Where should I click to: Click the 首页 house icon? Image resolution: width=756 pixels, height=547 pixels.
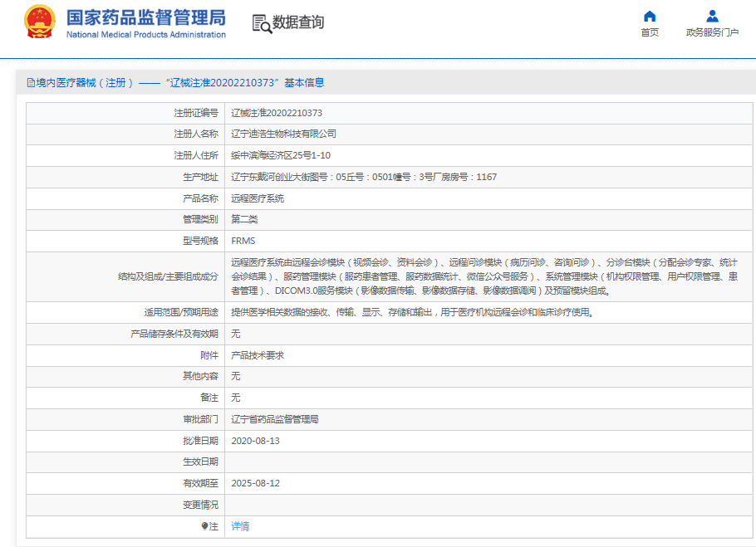tap(650, 16)
